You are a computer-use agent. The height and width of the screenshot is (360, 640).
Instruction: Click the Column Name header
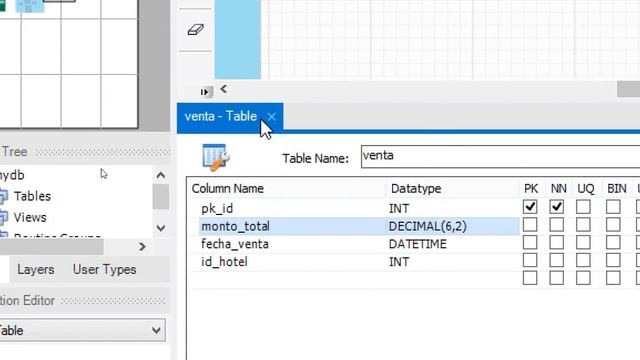click(227, 189)
